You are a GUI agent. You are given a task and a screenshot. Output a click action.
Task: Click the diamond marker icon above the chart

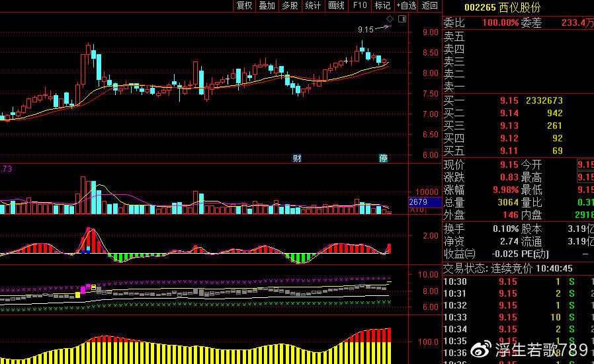[x=390, y=18]
